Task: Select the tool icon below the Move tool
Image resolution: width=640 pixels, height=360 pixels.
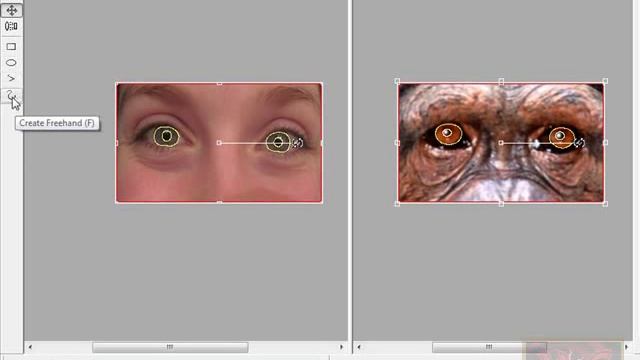Action: point(11,27)
